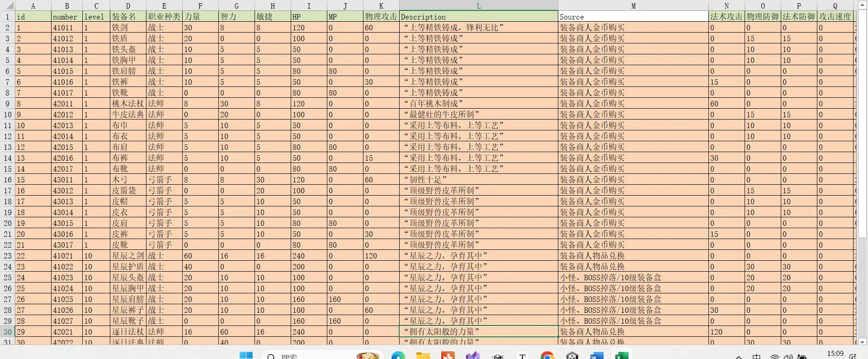Select the '物理攻击' header cell
The height and width of the screenshot is (359, 868).
381,16
